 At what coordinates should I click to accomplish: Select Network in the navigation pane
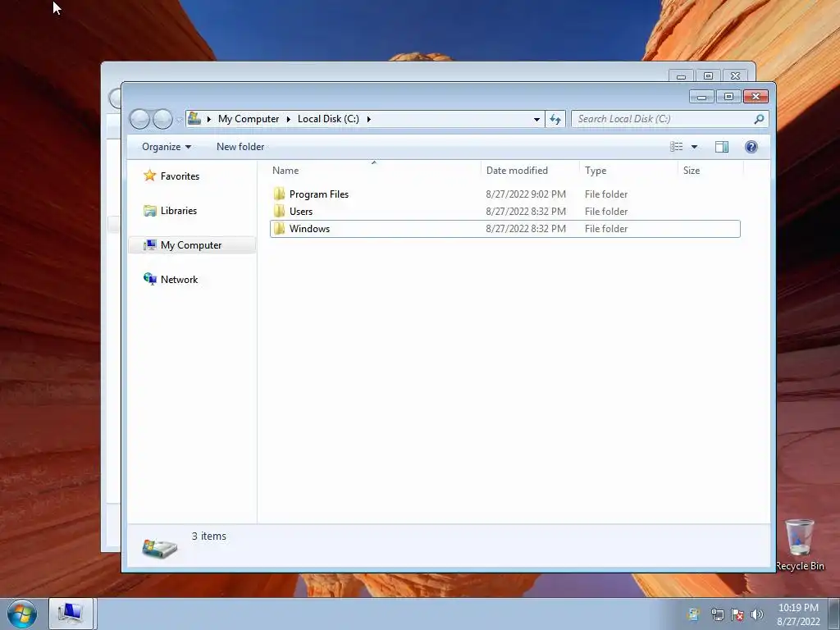pyautogui.click(x=179, y=279)
